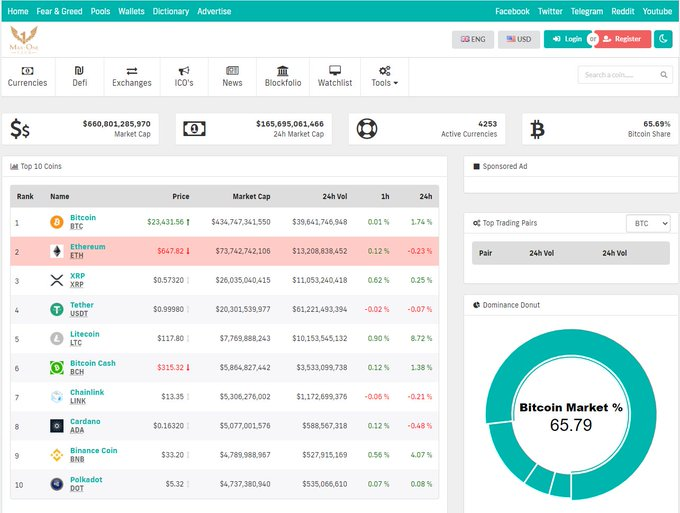Toggle dark mode moon icon
This screenshot has width=680, height=513.
pyautogui.click(x=663, y=39)
